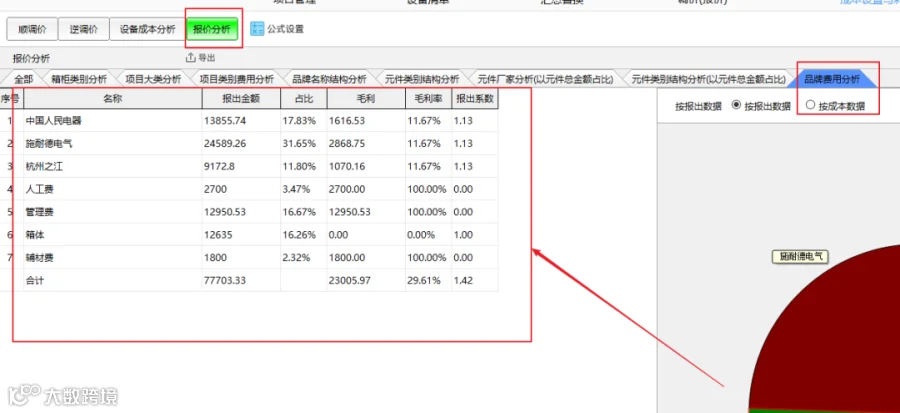This screenshot has width=900, height=413.
Task: Switch to 项目类别费用分析 tab
Action: [x=236, y=79]
